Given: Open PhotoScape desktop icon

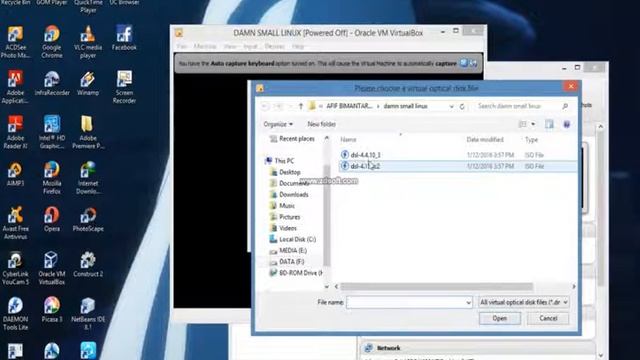Looking at the screenshot, I should 88,219.
